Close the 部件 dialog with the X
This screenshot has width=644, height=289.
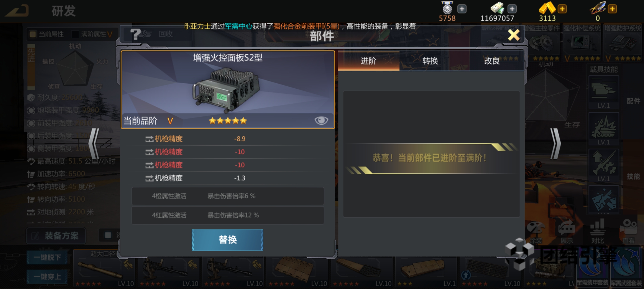pos(514,35)
